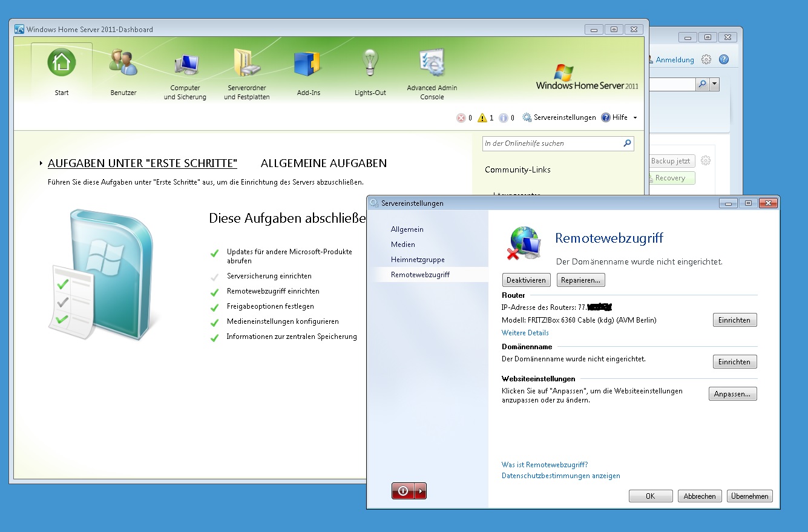Screen dimensions: 808x532
Task: Click Backup jetzt in background window
Action: (x=671, y=161)
